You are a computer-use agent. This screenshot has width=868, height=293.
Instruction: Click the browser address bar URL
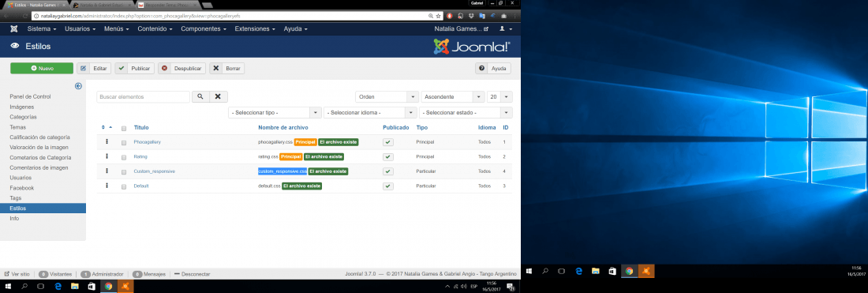(x=140, y=16)
